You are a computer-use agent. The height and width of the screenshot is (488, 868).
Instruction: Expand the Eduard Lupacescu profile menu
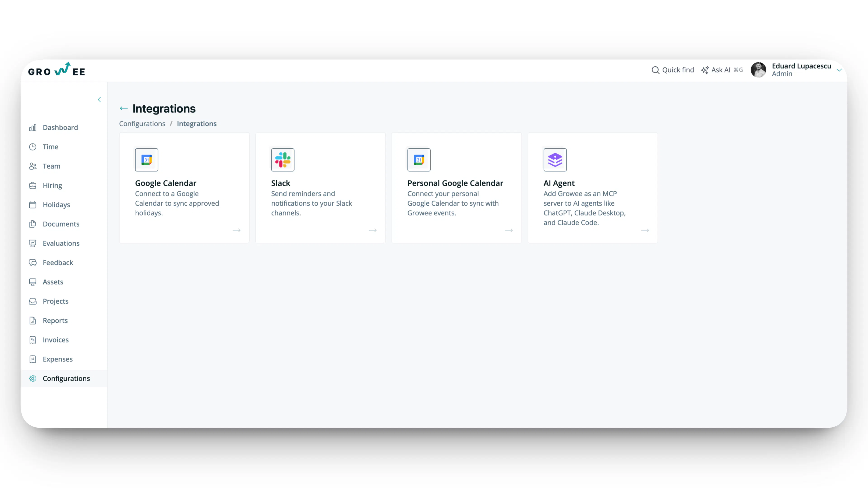[839, 70]
